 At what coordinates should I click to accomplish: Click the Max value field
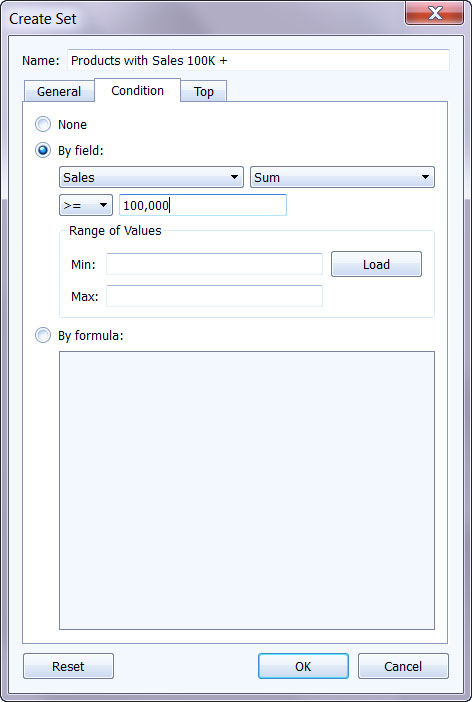pos(215,296)
